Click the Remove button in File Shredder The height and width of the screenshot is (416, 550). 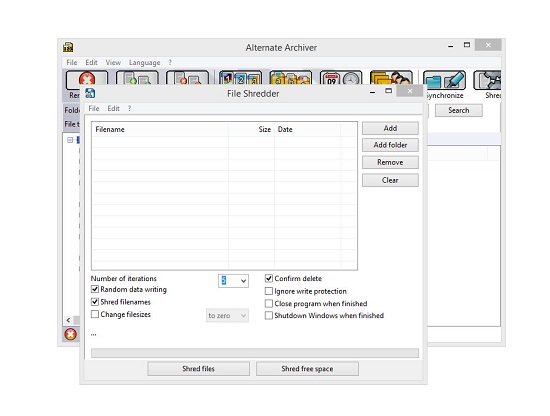[x=390, y=162]
